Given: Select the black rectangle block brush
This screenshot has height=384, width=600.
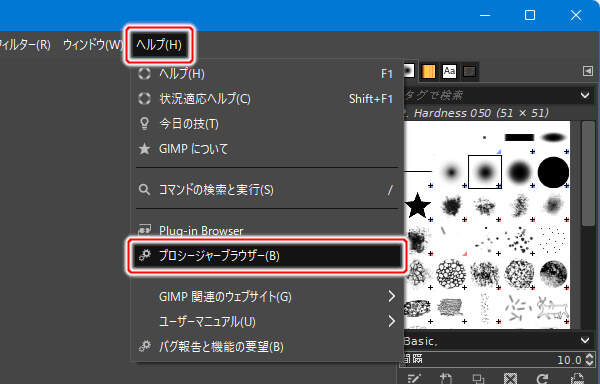Looking at the screenshot, I should point(519,138).
